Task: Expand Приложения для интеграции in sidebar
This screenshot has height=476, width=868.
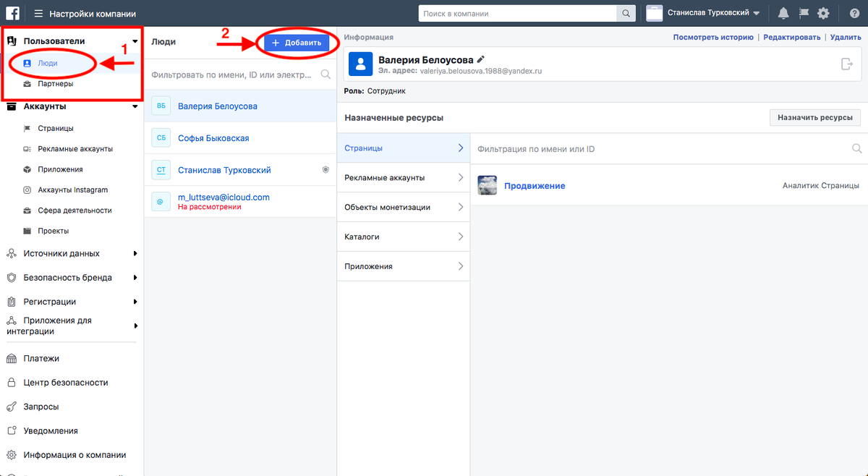Action: pyautogui.click(x=135, y=326)
